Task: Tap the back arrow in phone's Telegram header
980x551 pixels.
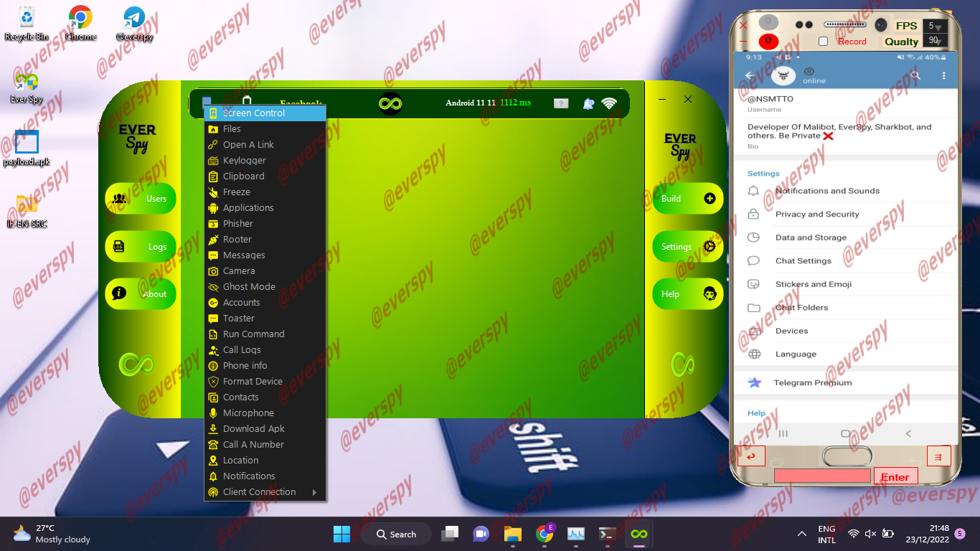Action: tap(750, 75)
